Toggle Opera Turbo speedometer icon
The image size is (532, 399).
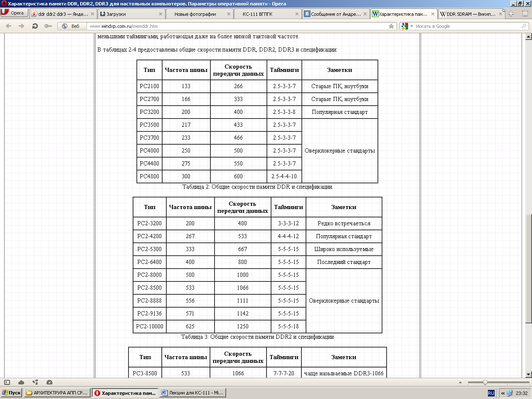click(x=49, y=382)
